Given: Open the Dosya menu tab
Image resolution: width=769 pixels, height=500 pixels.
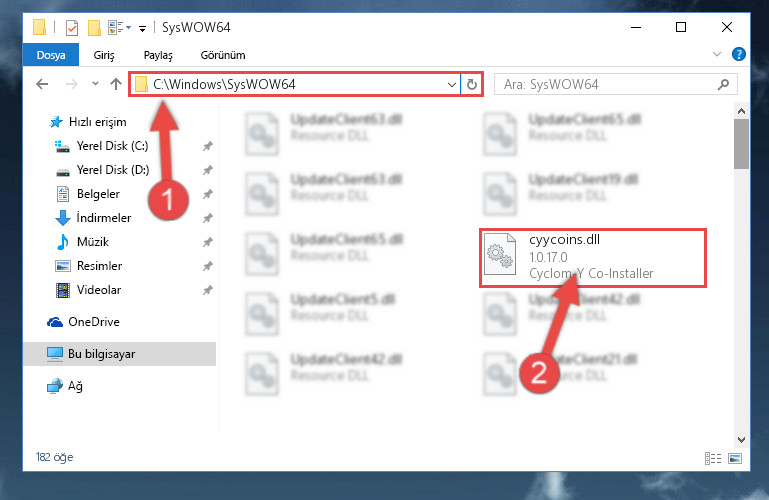Looking at the screenshot, I should click(x=51, y=55).
